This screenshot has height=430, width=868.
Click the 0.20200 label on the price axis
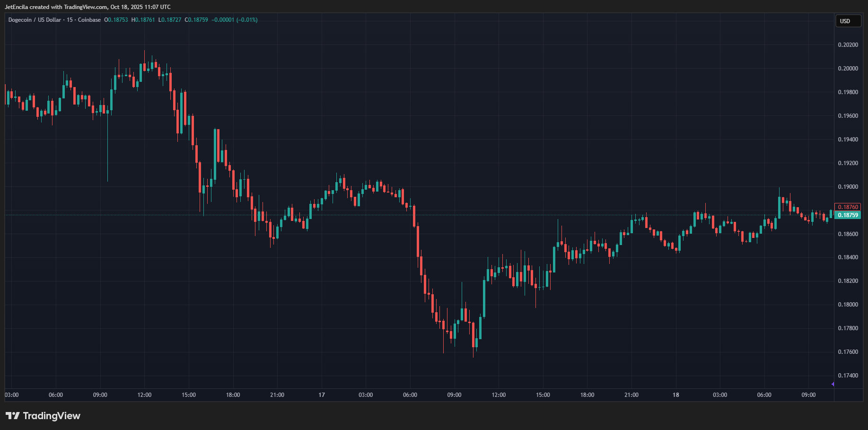(x=848, y=45)
